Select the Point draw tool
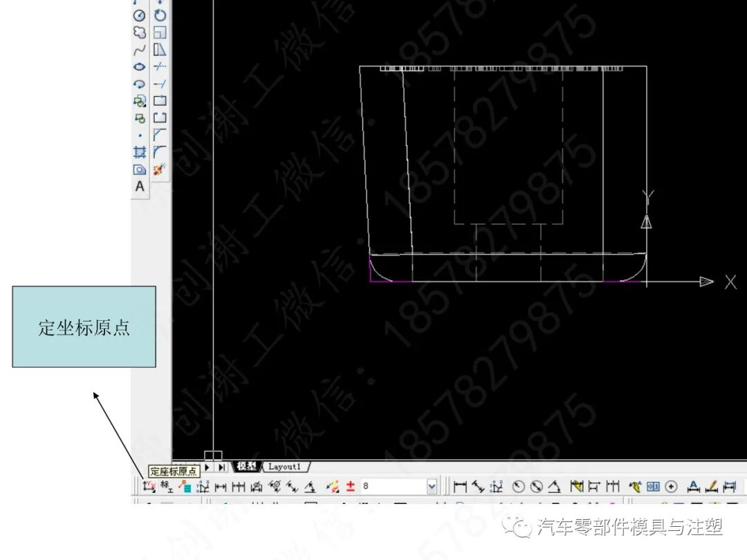The width and height of the screenshot is (747, 560). tap(139, 136)
